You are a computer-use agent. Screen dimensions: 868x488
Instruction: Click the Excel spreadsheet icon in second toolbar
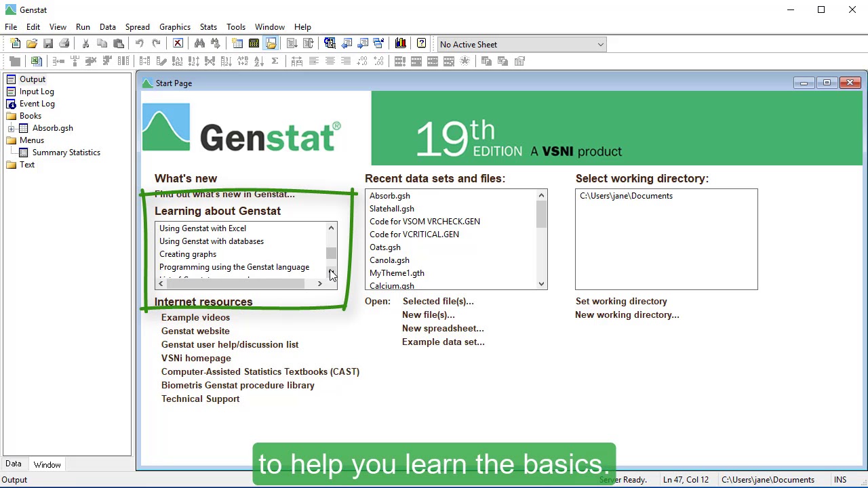[x=37, y=61]
